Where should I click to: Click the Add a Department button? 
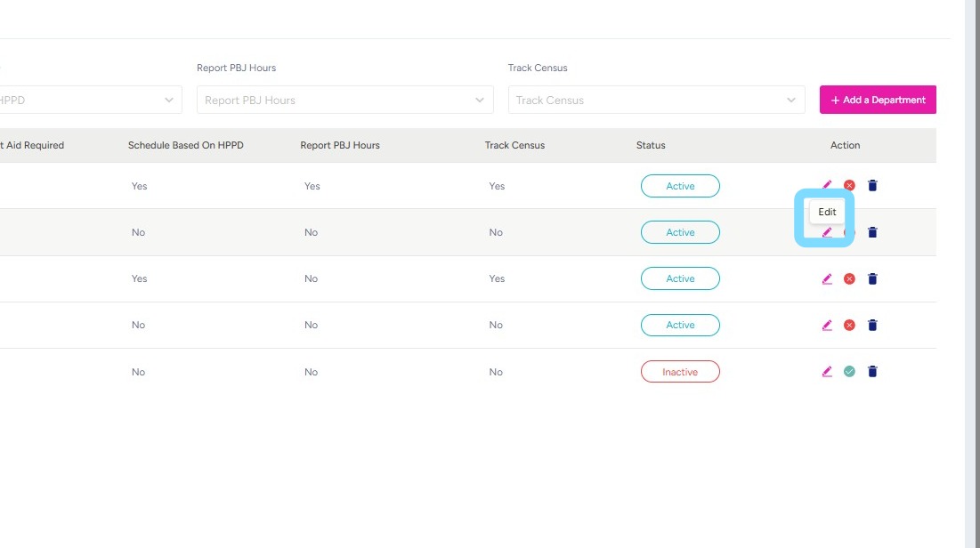click(x=878, y=101)
